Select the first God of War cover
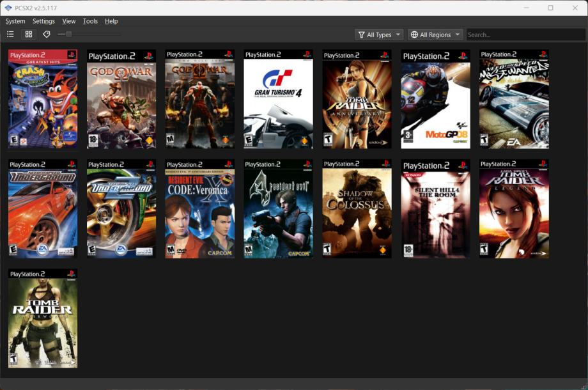588x390 pixels. coord(121,99)
